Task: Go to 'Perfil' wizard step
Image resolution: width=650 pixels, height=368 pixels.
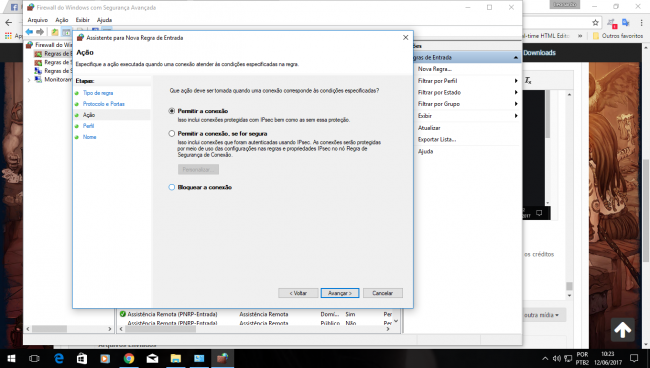Action: pos(88,126)
